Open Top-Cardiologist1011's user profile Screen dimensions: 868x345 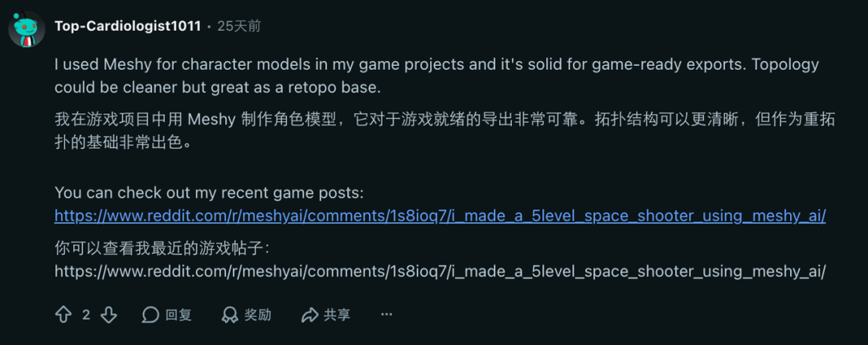coord(127,26)
